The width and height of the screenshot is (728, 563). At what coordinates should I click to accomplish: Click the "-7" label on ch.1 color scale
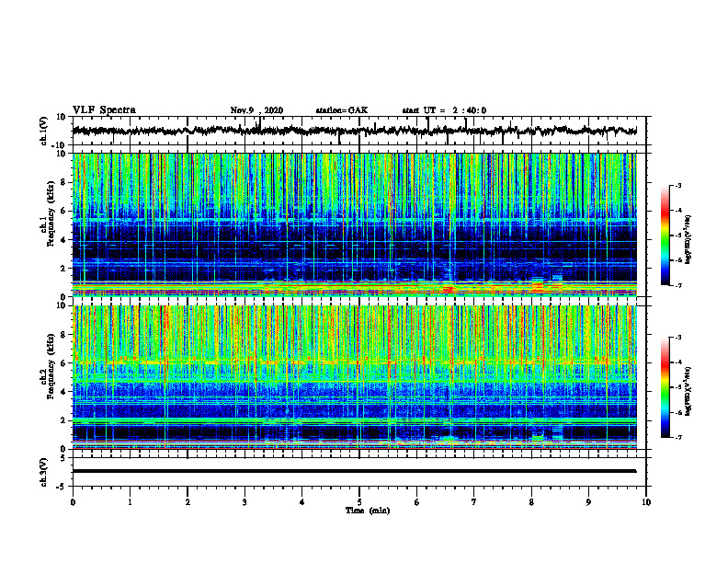pyautogui.click(x=678, y=285)
